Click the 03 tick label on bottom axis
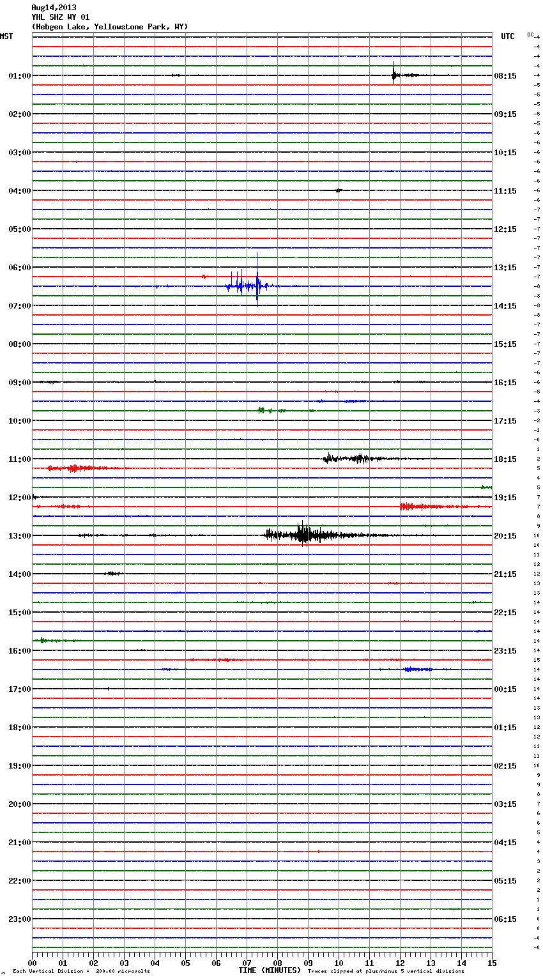The height and width of the screenshot is (980, 543). [124, 963]
